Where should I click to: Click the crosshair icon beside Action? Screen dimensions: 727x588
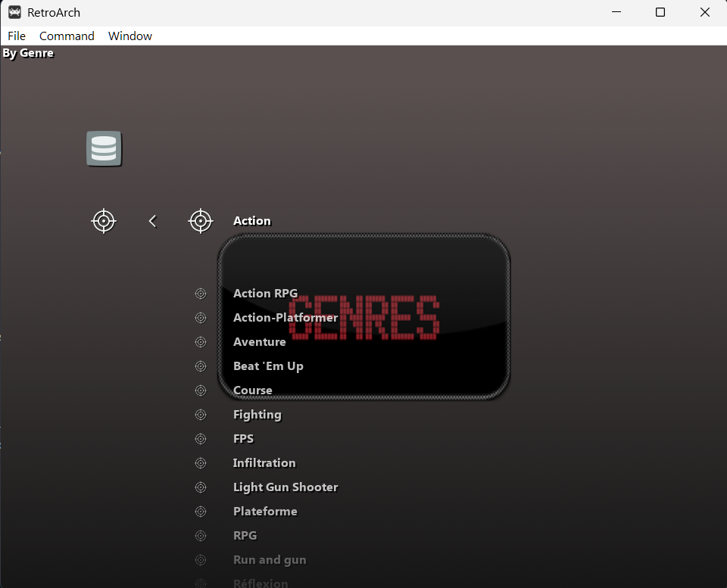click(x=201, y=221)
